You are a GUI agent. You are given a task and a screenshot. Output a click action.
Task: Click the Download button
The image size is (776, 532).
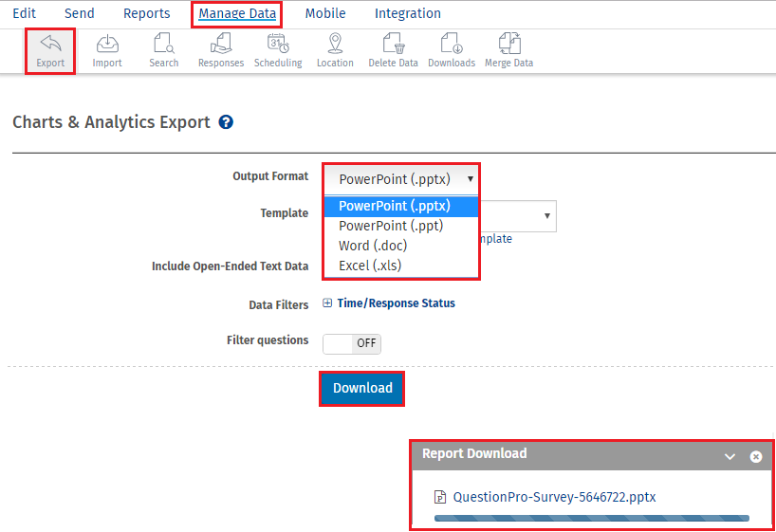(x=362, y=389)
